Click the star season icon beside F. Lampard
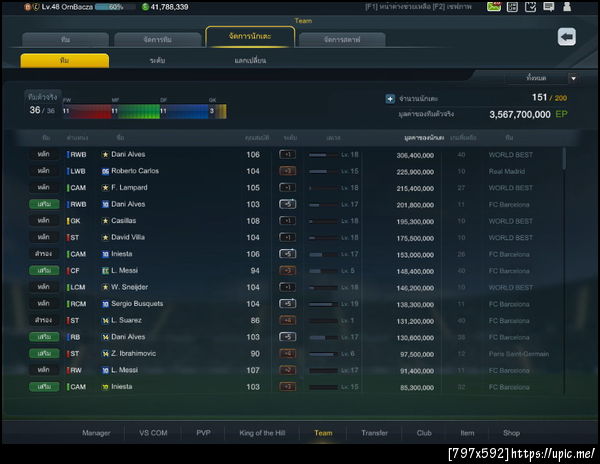The image size is (600, 464). coord(105,188)
